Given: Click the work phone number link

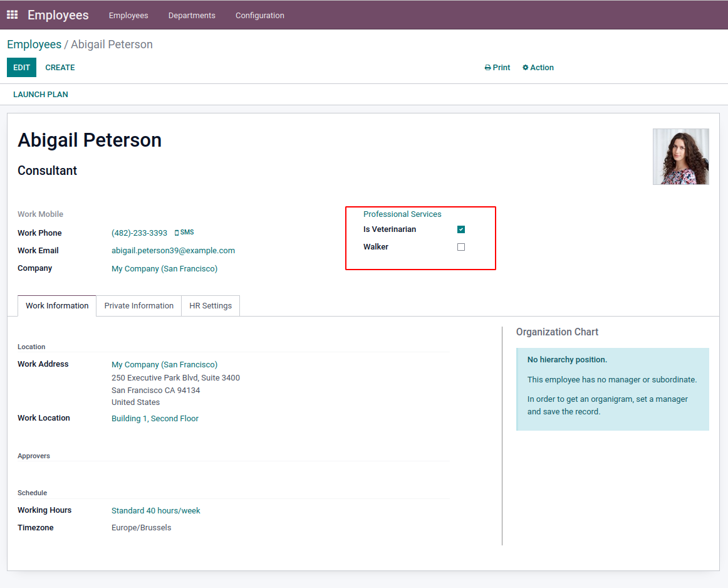Looking at the screenshot, I should pos(139,233).
